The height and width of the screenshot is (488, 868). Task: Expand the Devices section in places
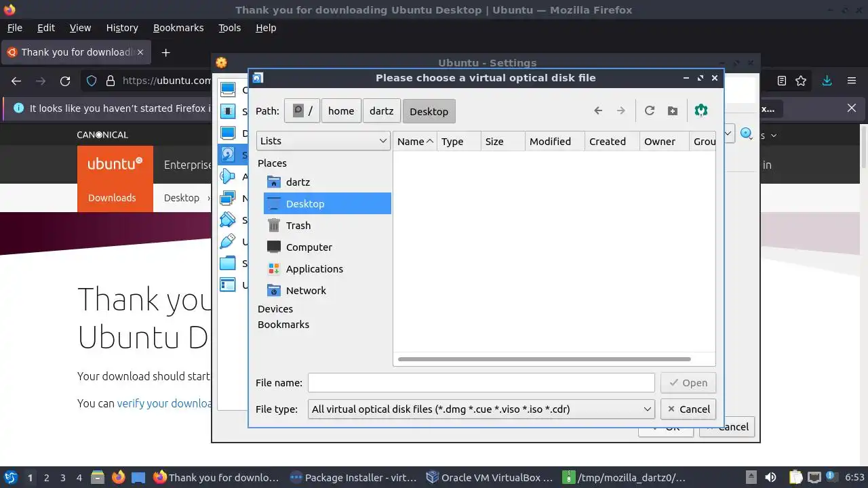coord(275,308)
